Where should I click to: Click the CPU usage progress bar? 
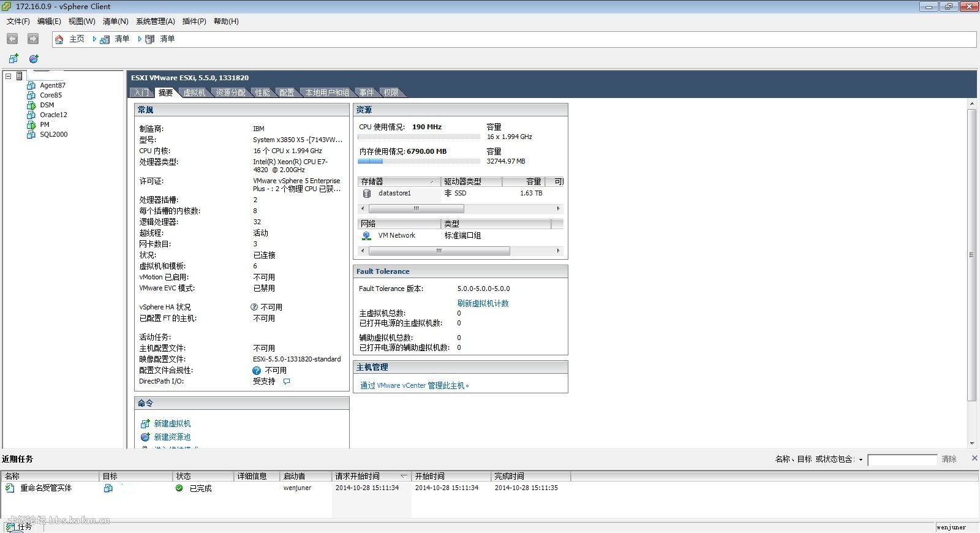[419, 137]
